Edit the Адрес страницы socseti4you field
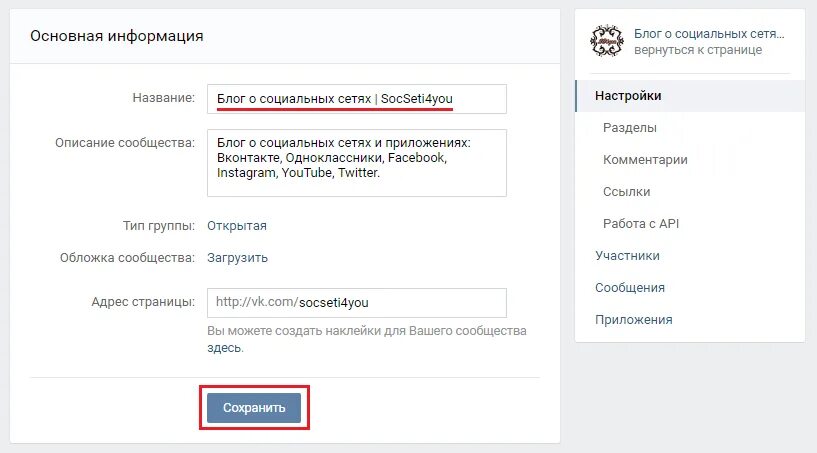This screenshot has height=453, width=817. pyautogui.click(x=356, y=303)
